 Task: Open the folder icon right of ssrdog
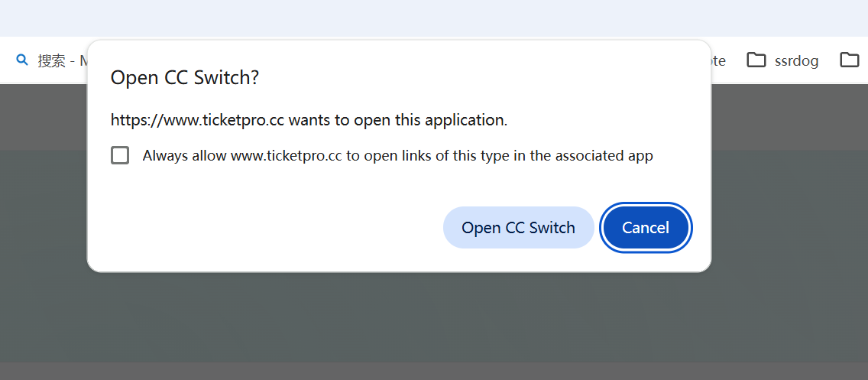coord(849,60)
